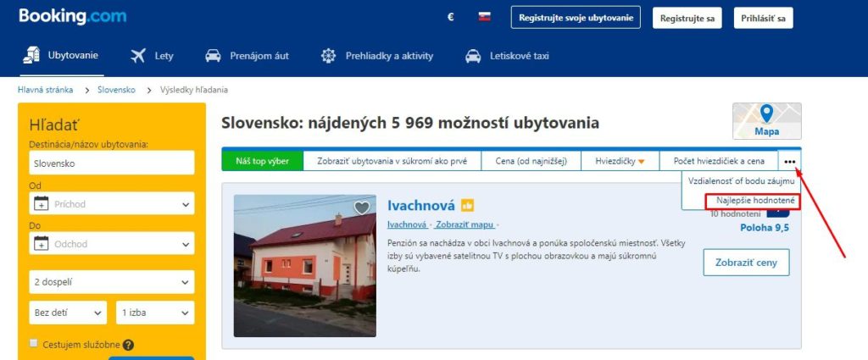Open the Mapa map pin thumbnail

pyautogui.click(x=766, y=120)
